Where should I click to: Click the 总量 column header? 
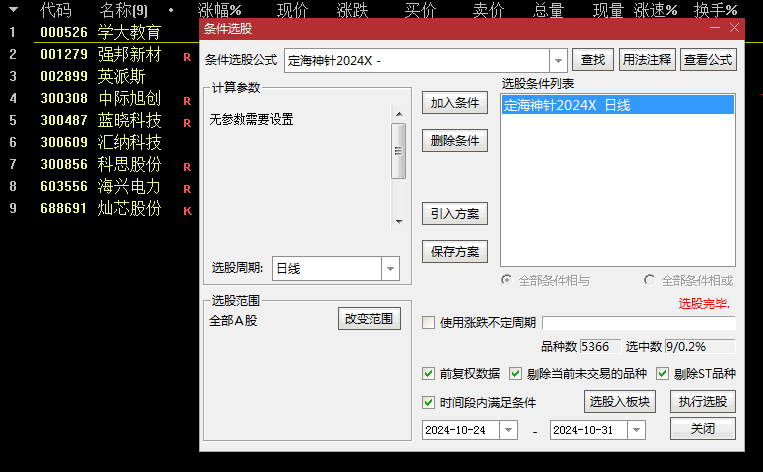click(x=548, y=10)
